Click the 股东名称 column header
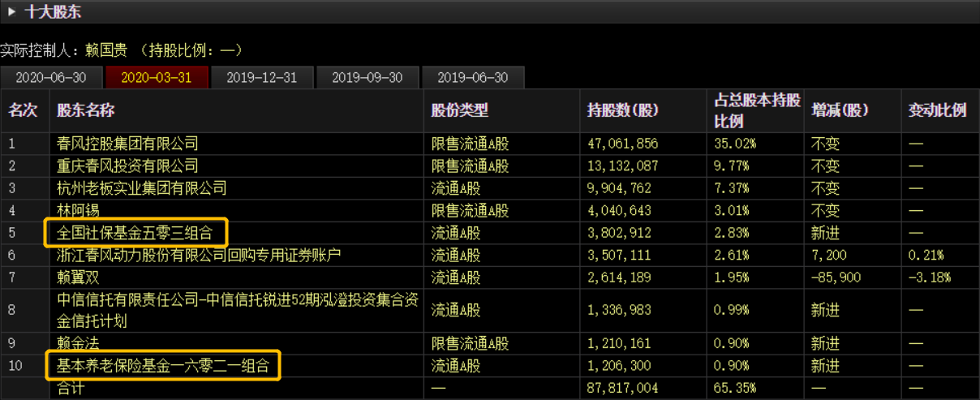The height and width of the screenshot is (400, 980). [x=85, y=111]
